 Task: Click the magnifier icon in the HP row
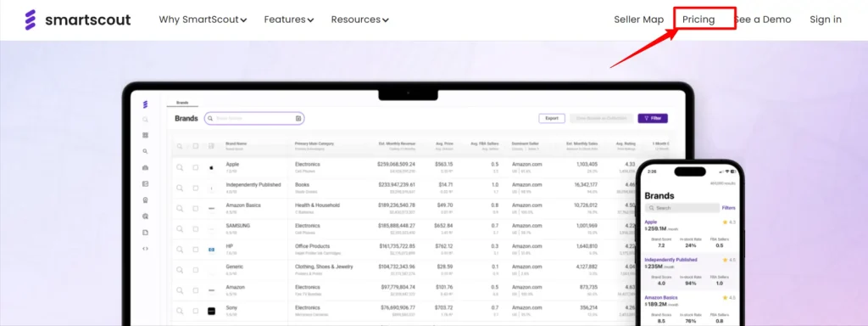pyautogui.click(x=180, y=250)
